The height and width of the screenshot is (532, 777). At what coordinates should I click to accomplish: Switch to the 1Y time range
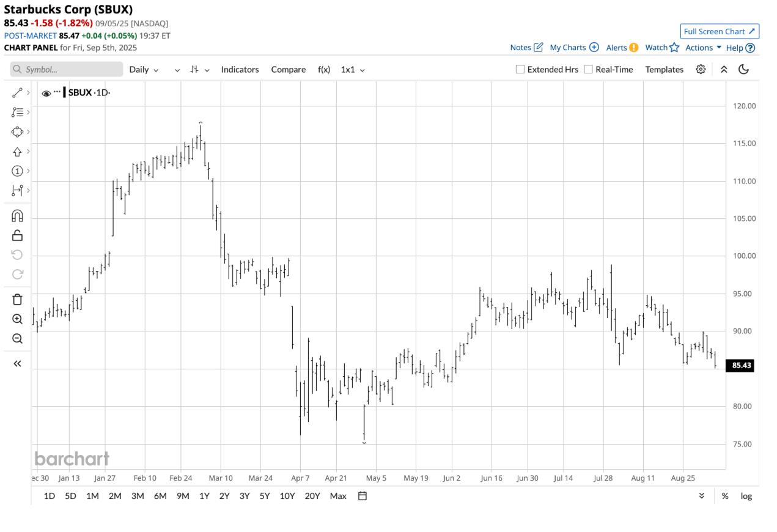point(204,496)
